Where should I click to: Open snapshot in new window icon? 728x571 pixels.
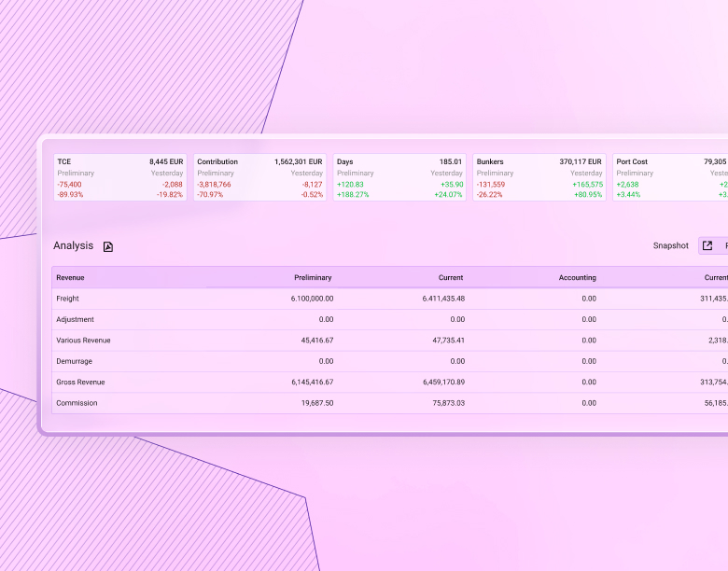coord(707,245)
